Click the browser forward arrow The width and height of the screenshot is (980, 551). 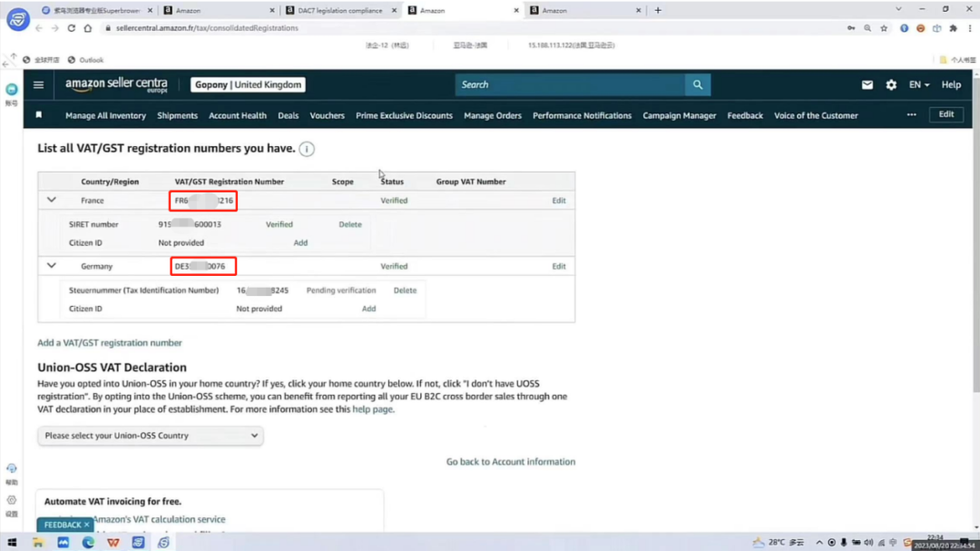tap(55, 28)
